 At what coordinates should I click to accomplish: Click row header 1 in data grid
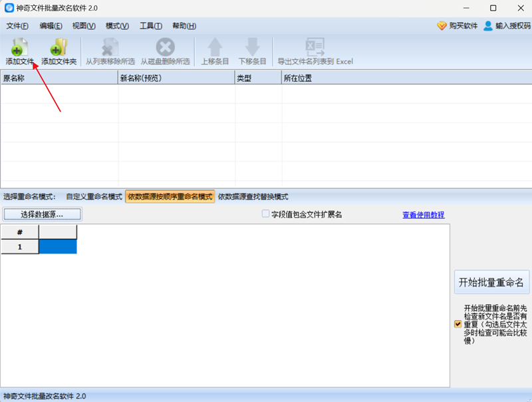point(20,247)
